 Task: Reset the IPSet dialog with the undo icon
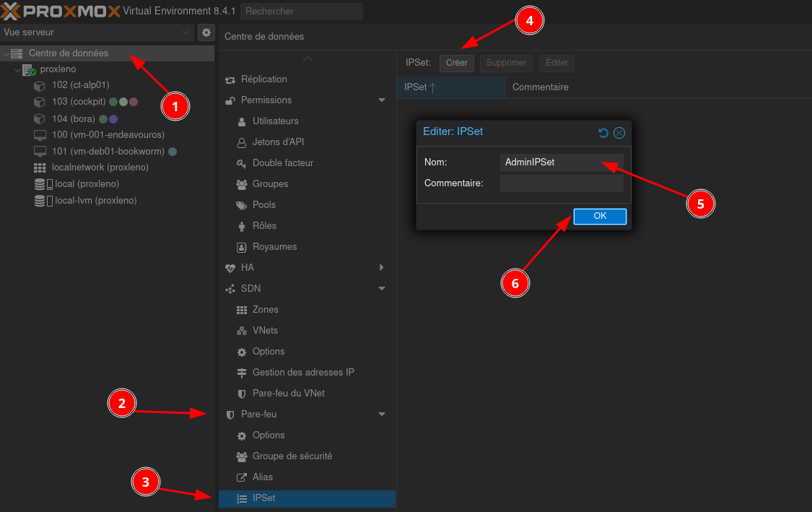pos(603,133)
